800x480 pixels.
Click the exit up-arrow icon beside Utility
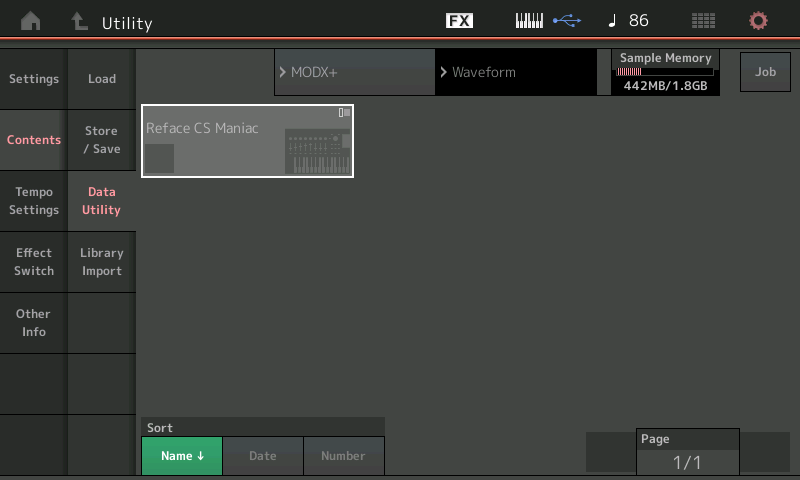click(79, 21)
